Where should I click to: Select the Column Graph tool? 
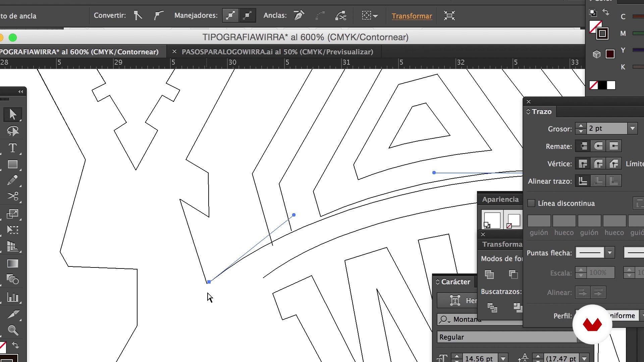(x=13, y=297)
